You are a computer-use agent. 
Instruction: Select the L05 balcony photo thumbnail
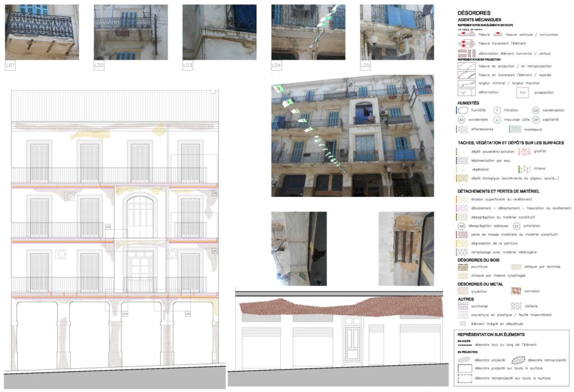click(396, 33)
